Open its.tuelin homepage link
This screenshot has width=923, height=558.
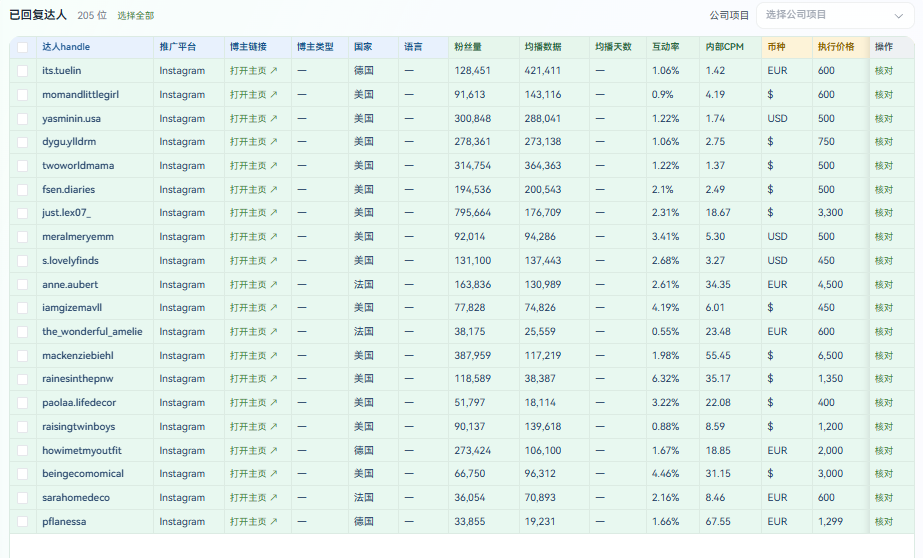click(x=253, y=71)
